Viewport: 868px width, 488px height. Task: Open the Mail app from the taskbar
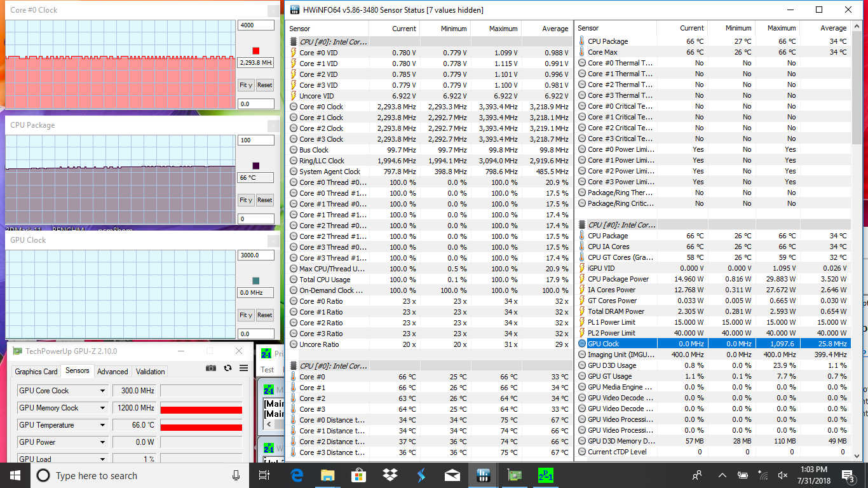point(452,475)
